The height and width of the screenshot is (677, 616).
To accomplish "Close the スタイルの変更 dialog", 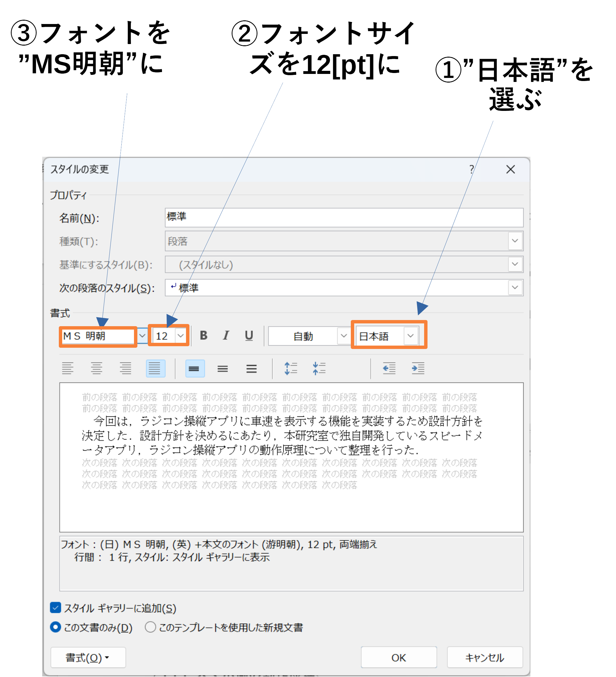I will point(511,169).
